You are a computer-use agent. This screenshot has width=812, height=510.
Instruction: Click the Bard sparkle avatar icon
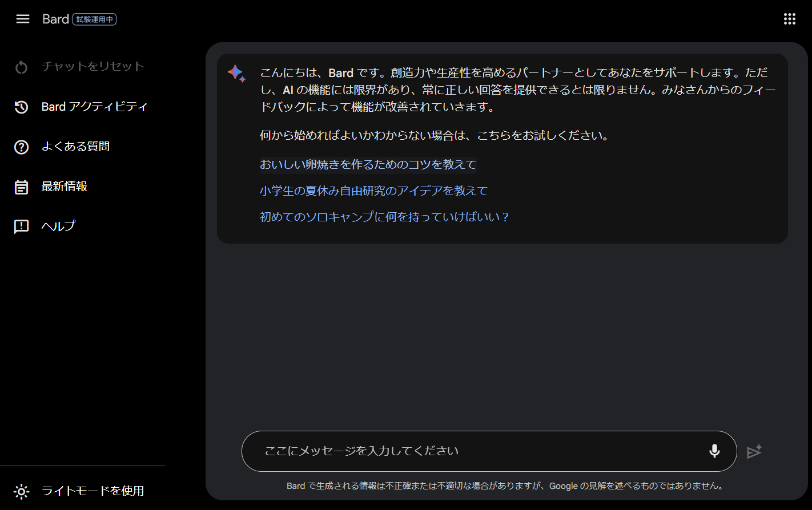coord(236,74)
